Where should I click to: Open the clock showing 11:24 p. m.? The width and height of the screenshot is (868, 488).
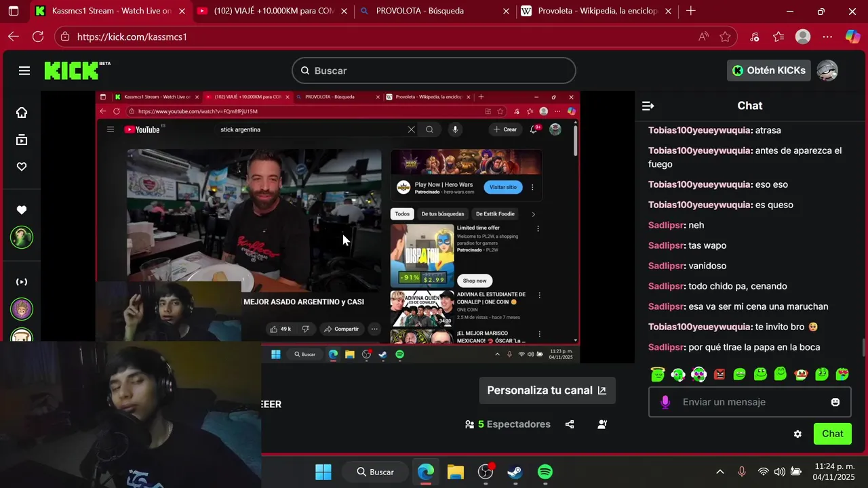(835, 472)
